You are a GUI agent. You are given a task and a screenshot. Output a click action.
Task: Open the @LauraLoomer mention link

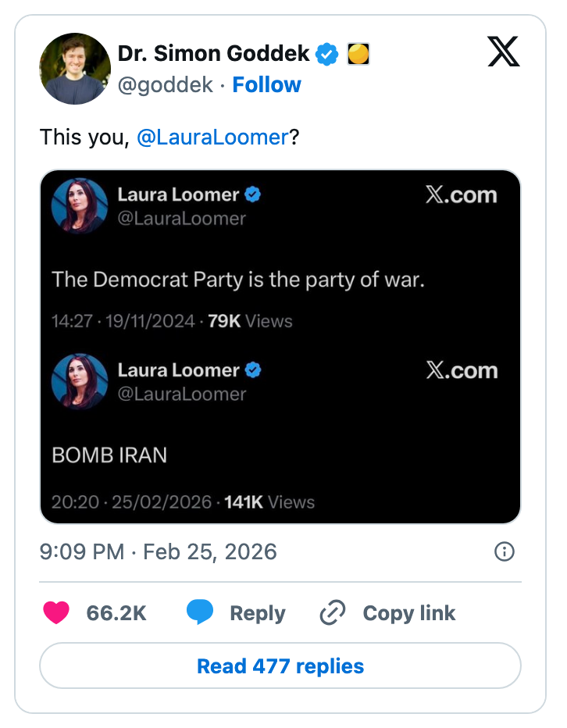coord(212,137)
